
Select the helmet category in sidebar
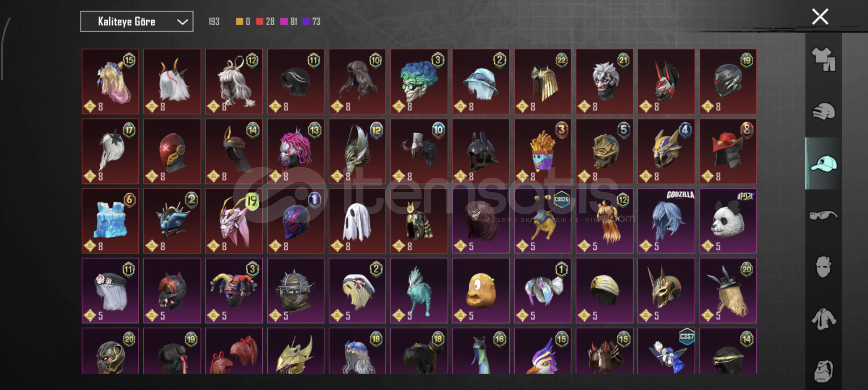coord(823,111)
